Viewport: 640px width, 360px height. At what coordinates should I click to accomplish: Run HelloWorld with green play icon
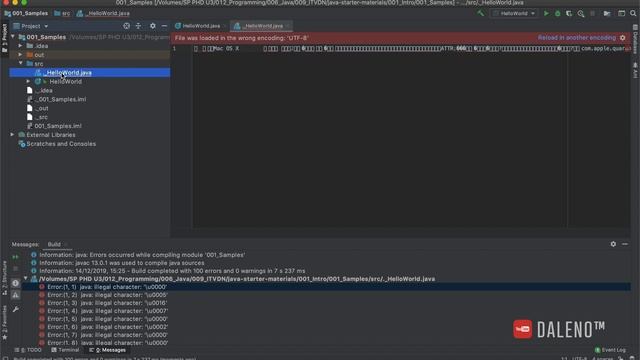(x=546, y=13)
